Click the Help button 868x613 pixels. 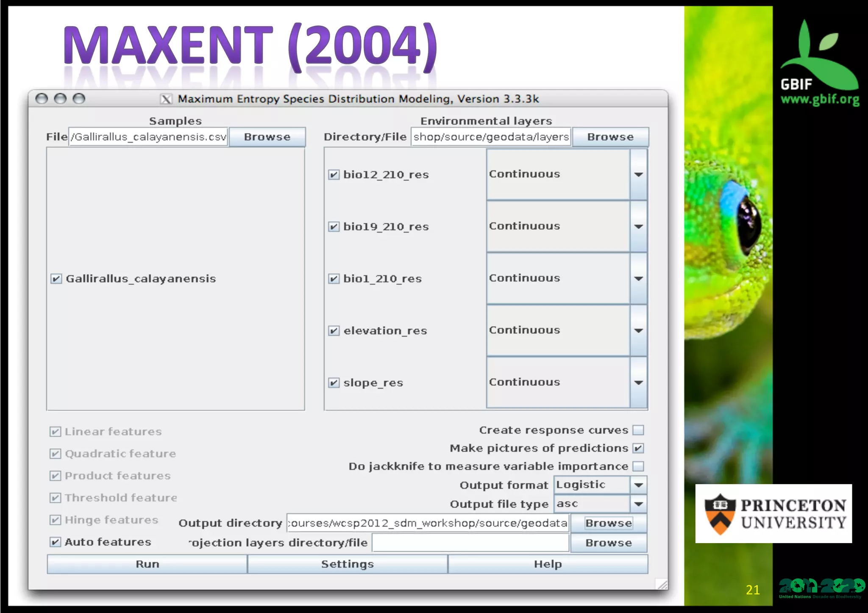coord(548,564)
